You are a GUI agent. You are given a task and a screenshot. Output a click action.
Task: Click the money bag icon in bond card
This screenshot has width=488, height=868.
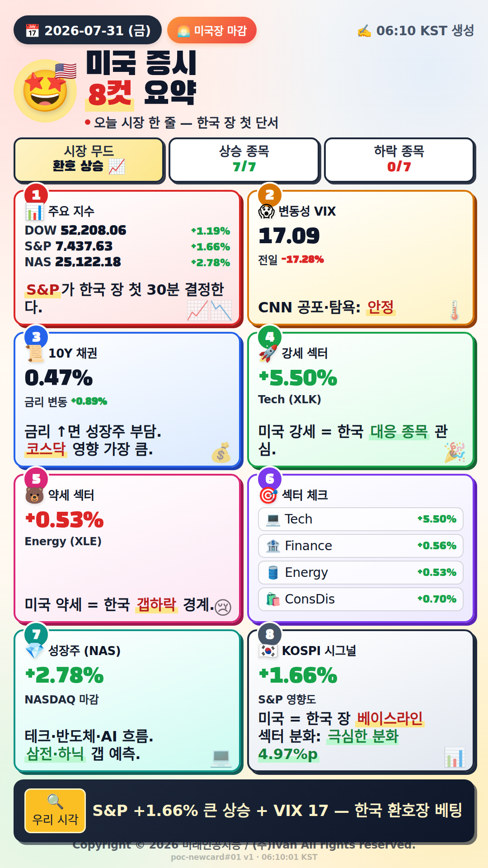221,452
